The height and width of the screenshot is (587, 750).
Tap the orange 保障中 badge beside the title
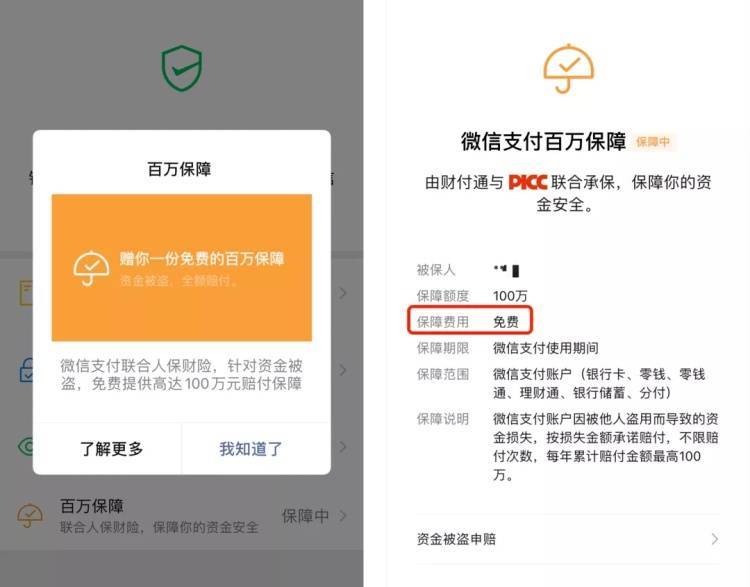[x=653, y=142]
